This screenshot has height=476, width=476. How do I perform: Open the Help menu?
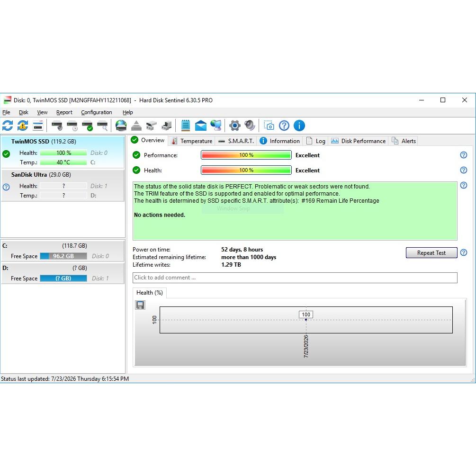[128, 112]
